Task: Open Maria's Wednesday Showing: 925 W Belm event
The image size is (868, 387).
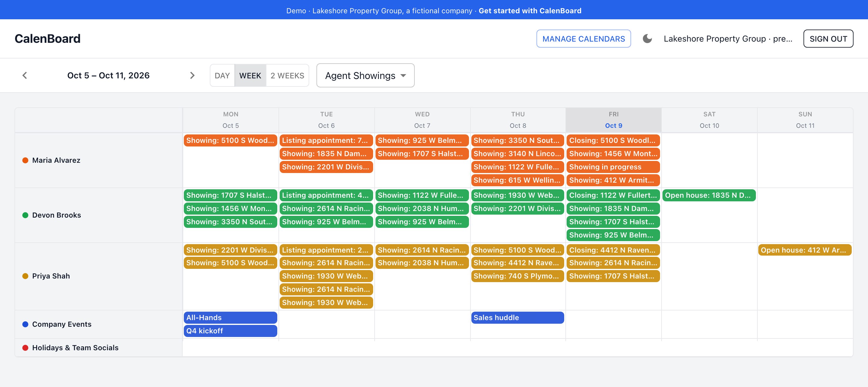Action: pos(422,140)
